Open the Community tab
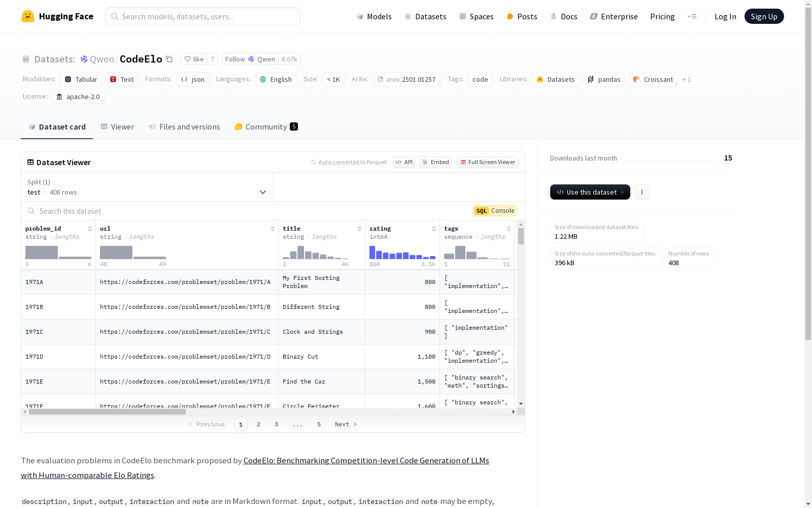 tap(266, 127)
